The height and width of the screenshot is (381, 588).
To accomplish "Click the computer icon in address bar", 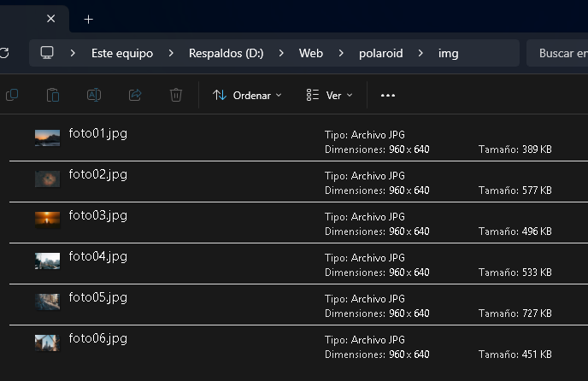I will tap(47, 53).
